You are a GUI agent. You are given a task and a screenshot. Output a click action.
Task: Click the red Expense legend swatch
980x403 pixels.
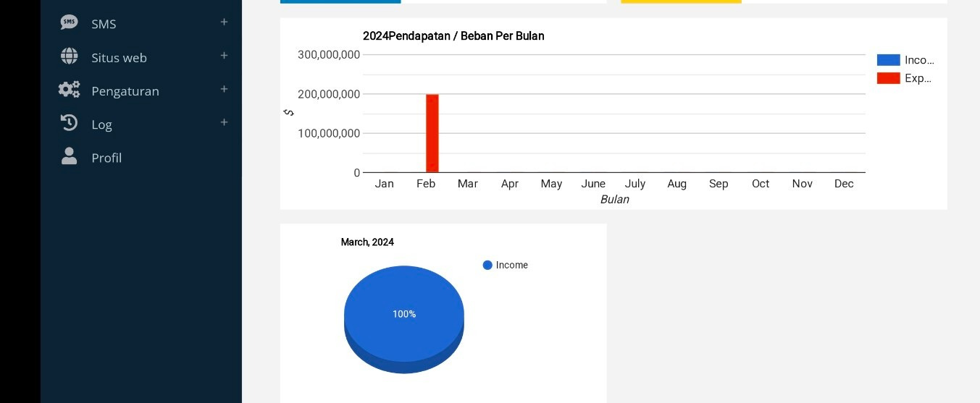888,78
